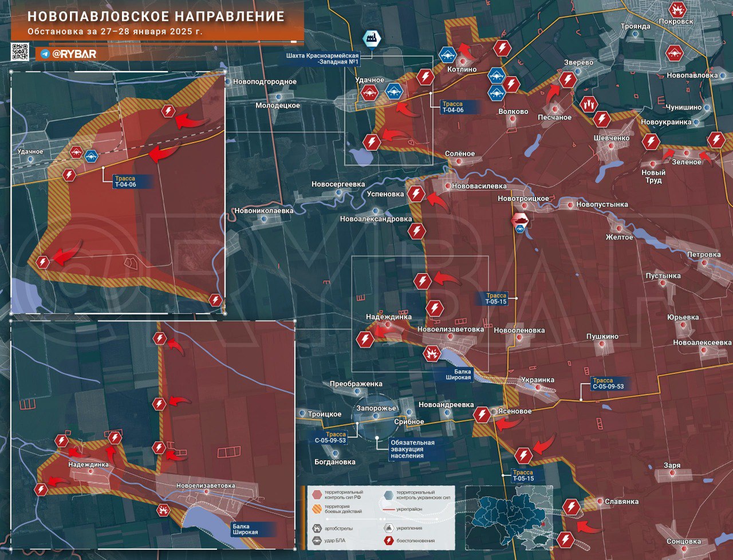
Task: Click the Заря settlement label
Action: point(672,466)
